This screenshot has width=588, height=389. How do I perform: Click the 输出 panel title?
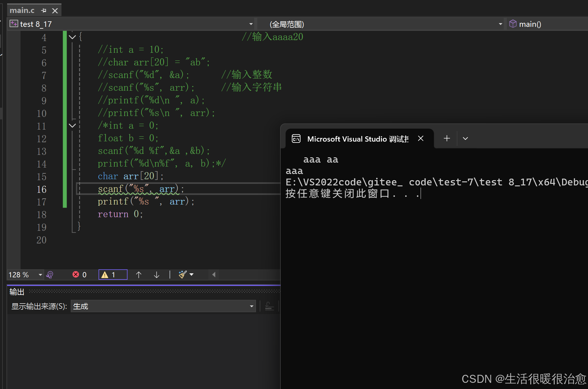pos(17,292)
